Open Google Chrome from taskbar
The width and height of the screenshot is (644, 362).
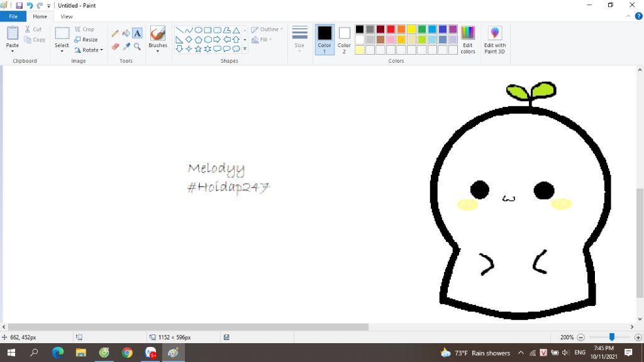(x=127, y=353)
